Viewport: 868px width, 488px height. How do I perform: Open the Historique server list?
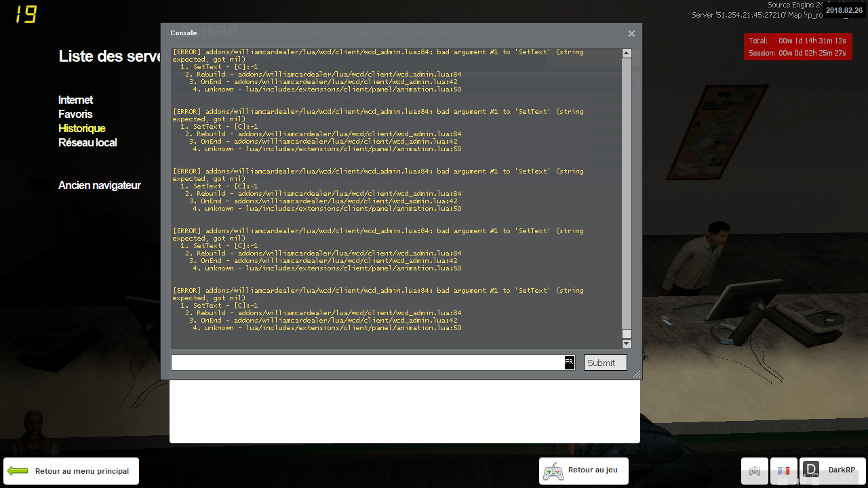point(82,128)
